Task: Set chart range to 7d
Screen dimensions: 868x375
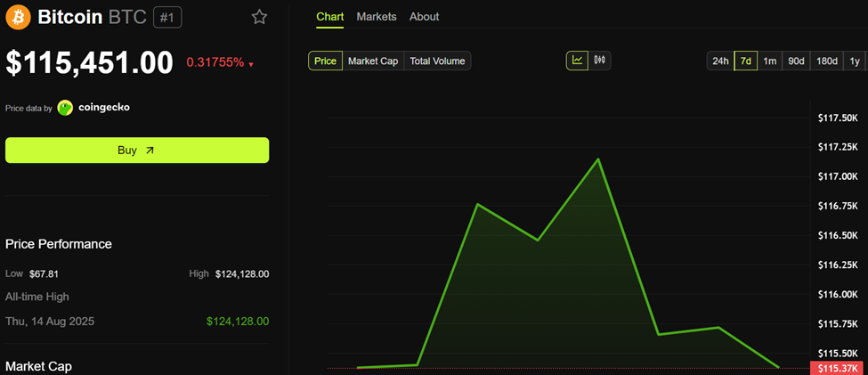Action: point(746,61)
